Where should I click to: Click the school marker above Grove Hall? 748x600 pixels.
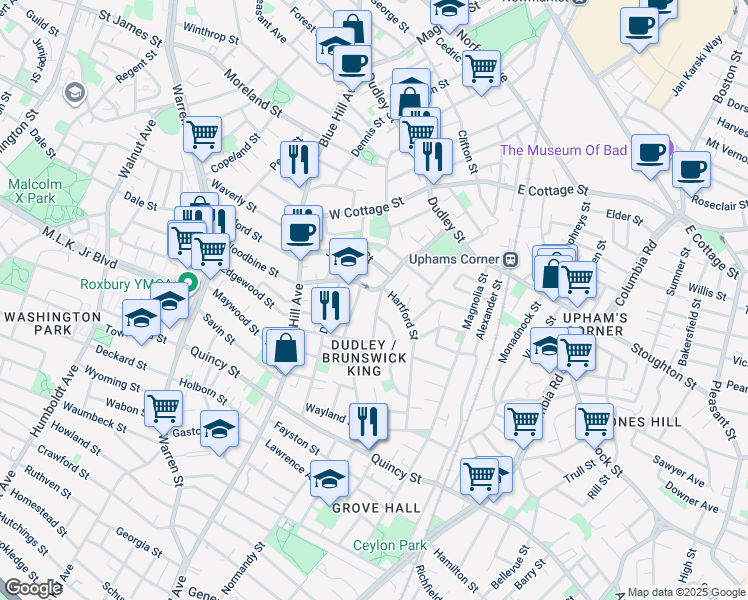pos(329,478)
